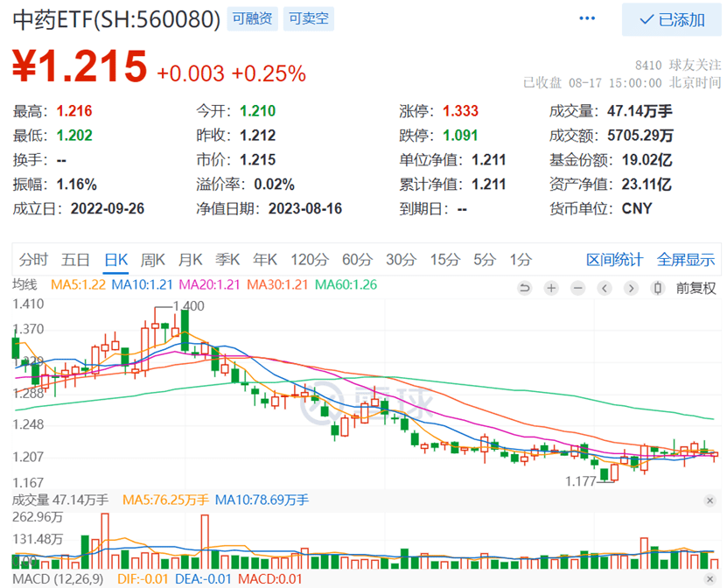Switch to the 分时 intraday tab

coord(33,259)
